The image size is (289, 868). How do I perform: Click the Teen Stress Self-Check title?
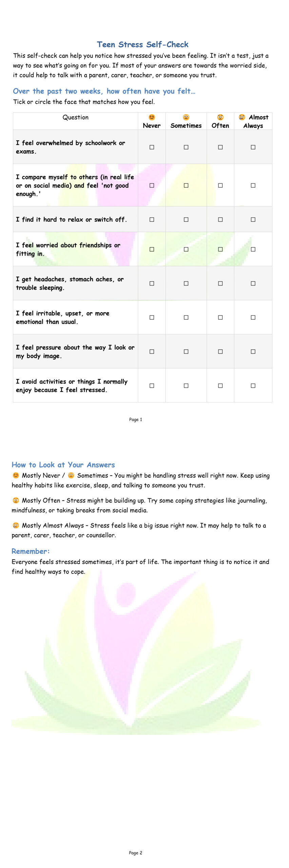pyautogui.click(x=142, y=44)
